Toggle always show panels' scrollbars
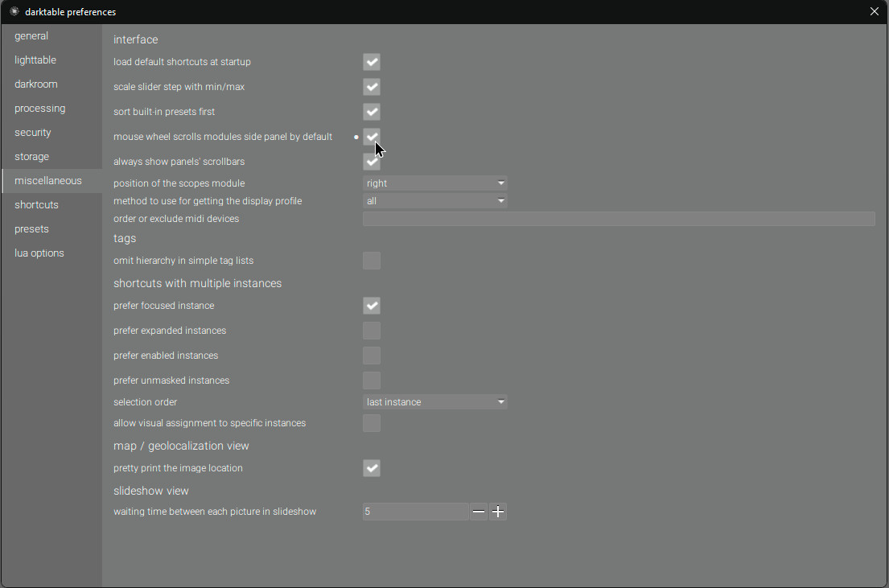The height and width of the screenshot is (588, 889). coord(371,162)
